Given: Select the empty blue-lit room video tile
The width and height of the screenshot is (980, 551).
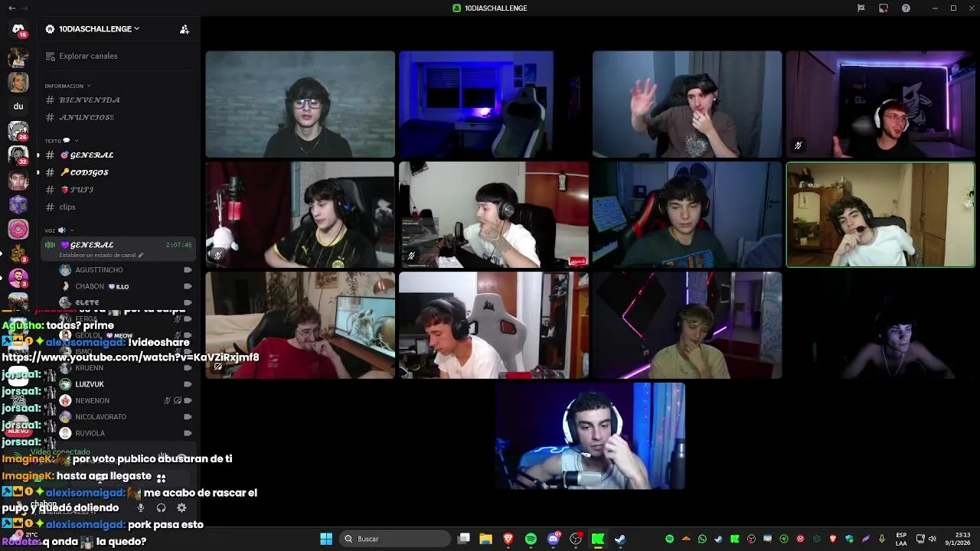Looking at the screenshot, I should point(493,104).
